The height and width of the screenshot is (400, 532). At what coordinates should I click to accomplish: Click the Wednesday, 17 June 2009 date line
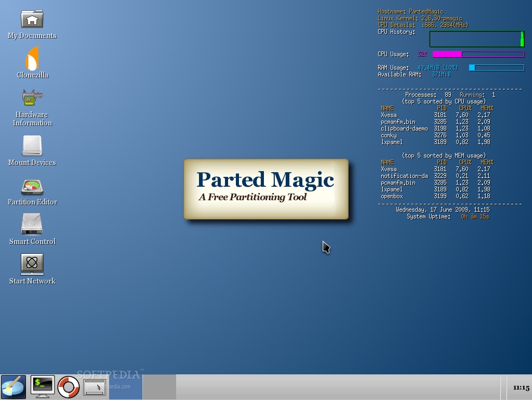click(x=443, y=210)
